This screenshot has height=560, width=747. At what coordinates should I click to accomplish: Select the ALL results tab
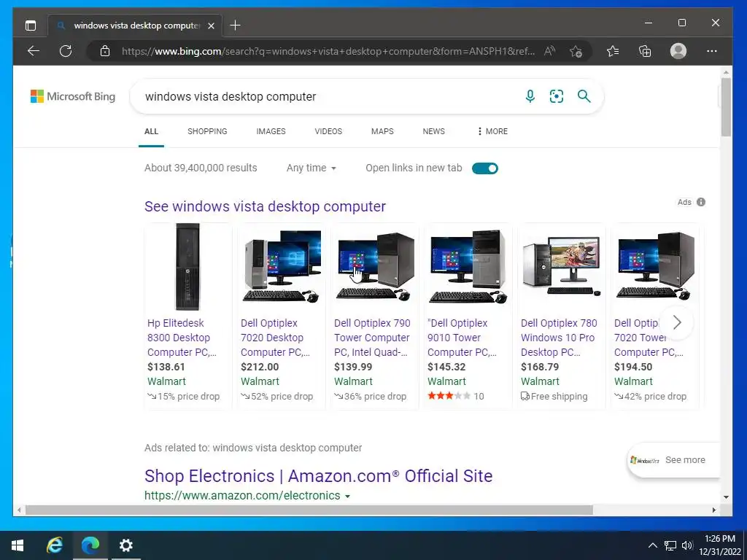[x=151, y=131]
